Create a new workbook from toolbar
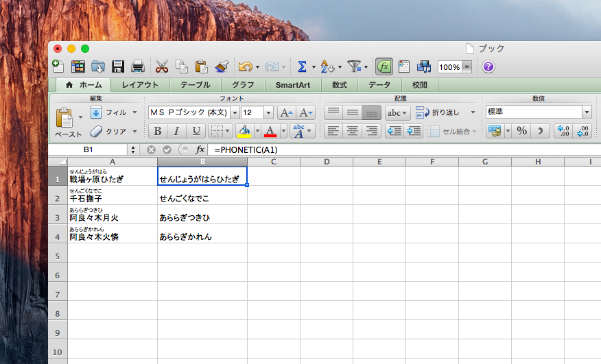 (x=58, y=66)
